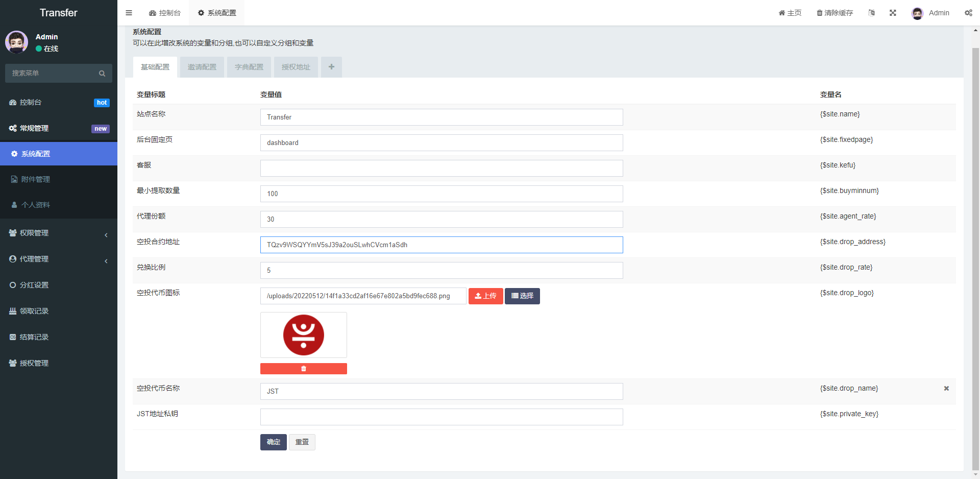Image resolution: width=980 pixels, height=479 pixels.
Task: Click the 确定 submit button
Action: [274, 442]
